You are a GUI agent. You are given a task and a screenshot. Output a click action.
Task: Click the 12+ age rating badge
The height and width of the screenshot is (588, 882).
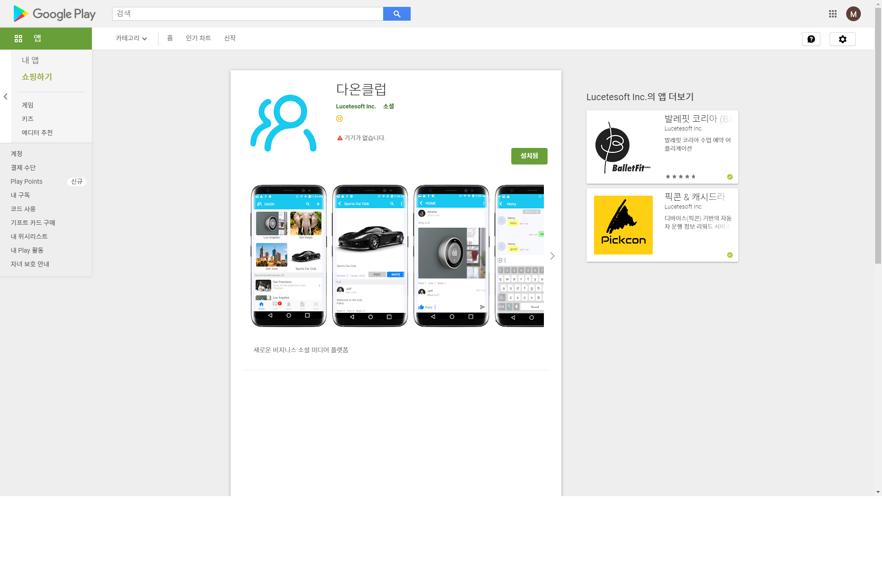tap(339, 119)
